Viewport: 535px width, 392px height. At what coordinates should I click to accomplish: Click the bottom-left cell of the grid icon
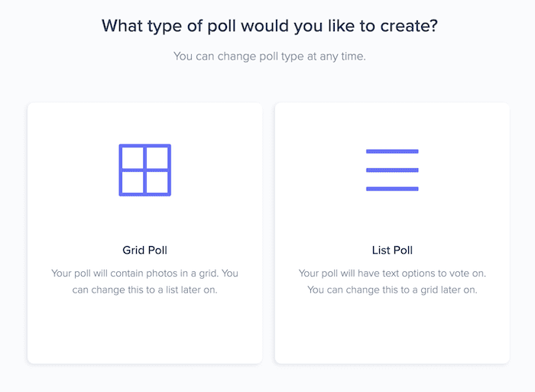click(x=132, y=183)
